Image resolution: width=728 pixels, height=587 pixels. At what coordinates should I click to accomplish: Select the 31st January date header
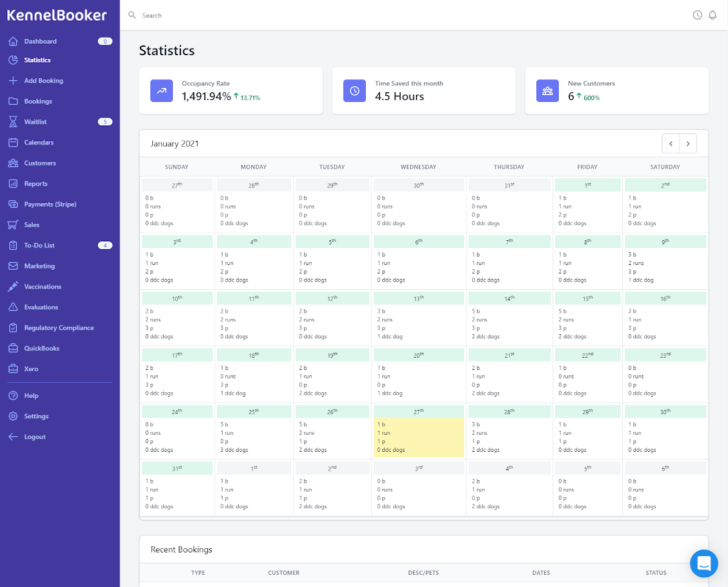coord(177,468)
